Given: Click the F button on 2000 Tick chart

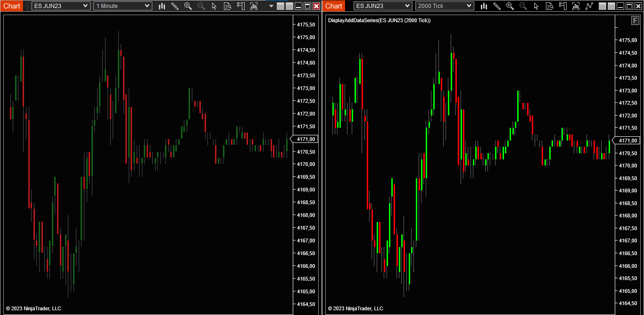Looking at the screenshot, I should coord(636,20).
